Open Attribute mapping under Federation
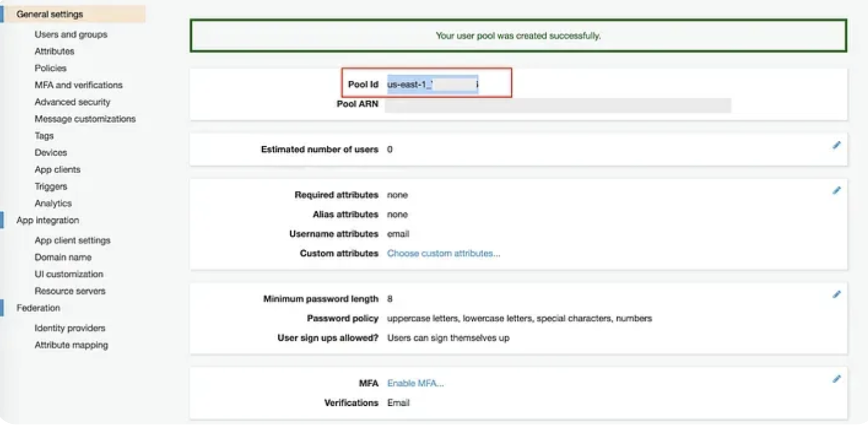This screenshot has height=425, width=868. 71,345
